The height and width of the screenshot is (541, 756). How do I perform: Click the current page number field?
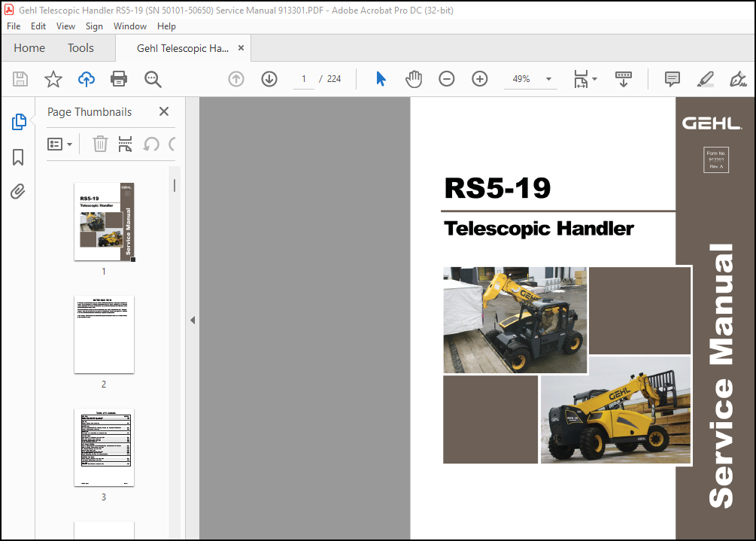304,79
